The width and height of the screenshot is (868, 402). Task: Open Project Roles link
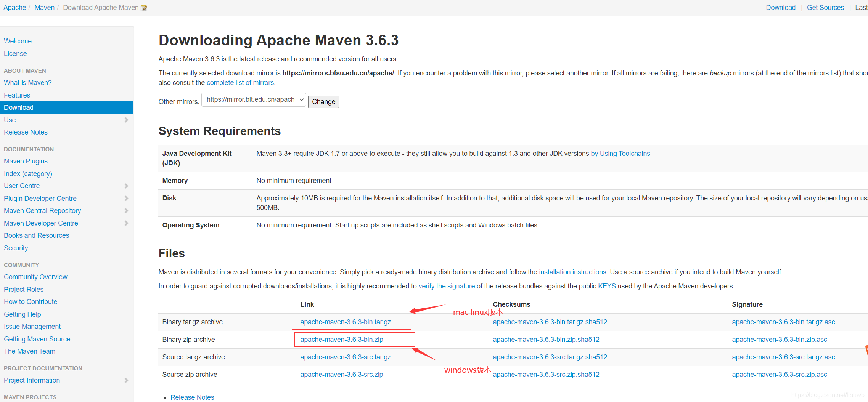pos(24,290)
